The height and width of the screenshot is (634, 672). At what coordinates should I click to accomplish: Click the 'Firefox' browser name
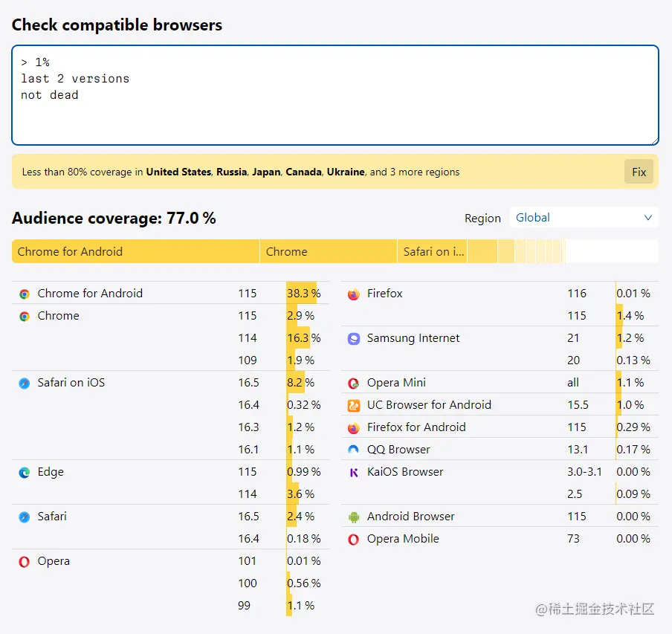click(x=385, y=294)
